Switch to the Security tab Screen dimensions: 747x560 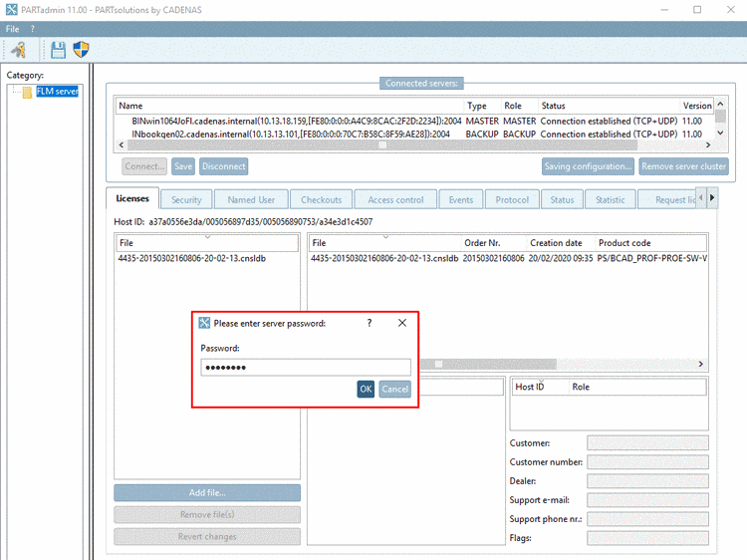186,199
